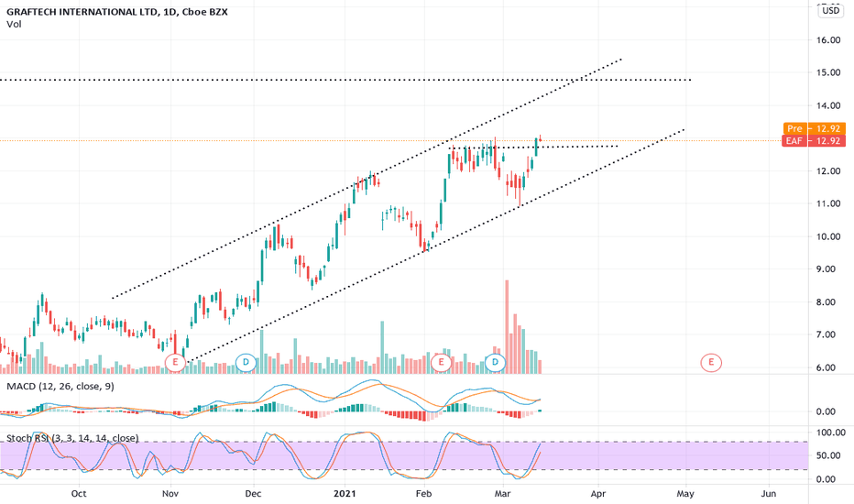
Task: Click the 2021 label on time axis
Action: (x=345, y=494)
